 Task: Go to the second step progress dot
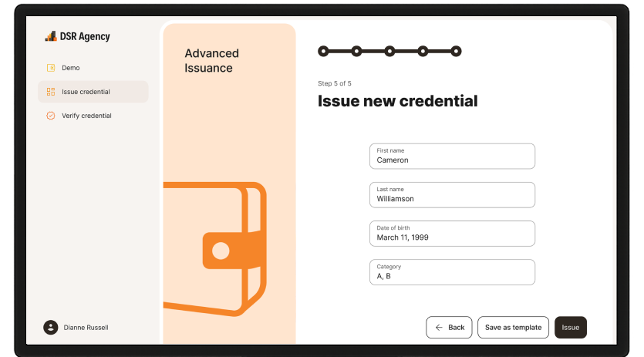(356, 52)
